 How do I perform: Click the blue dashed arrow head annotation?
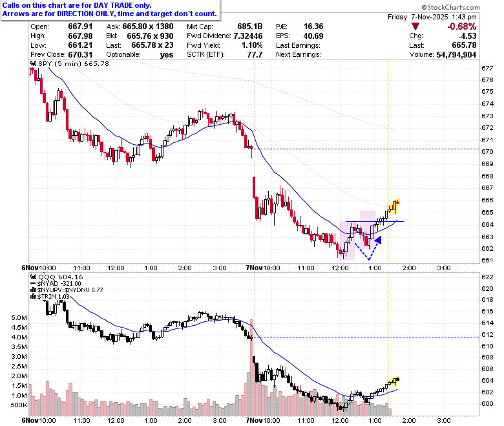coord(378,240)
